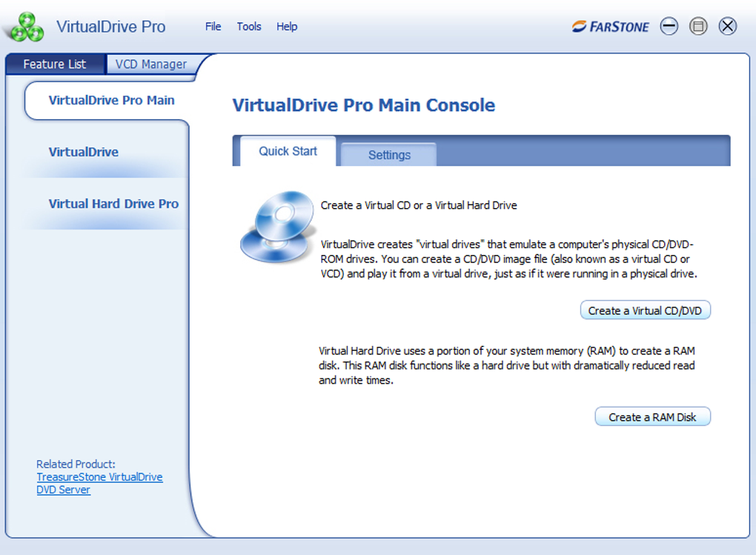The height and width of the screenshot is (555, 756).
Task: Minimize the VirtualDrive Pro window
Action: coord(669,26)
